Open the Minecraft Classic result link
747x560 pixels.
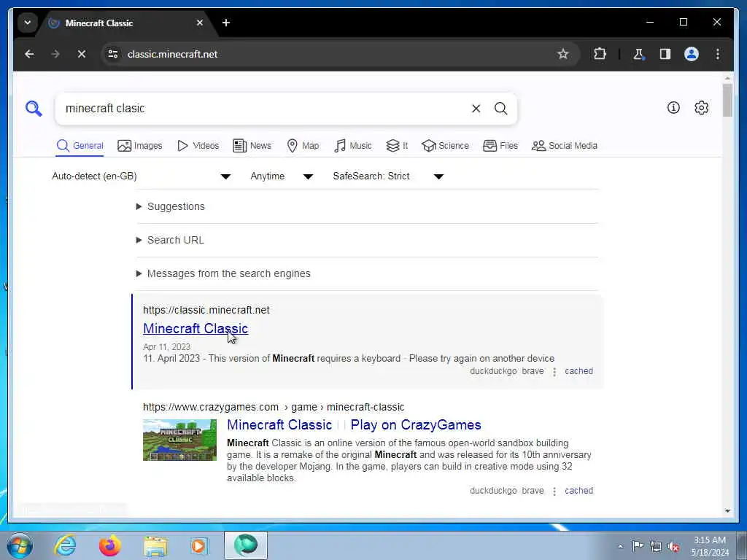pos(196,329)
